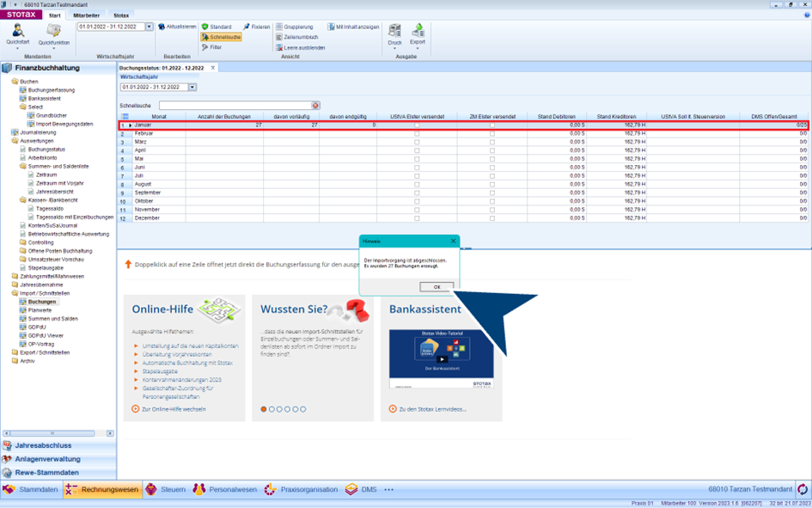
Task: Open the Druck print icon
Action: click(x=394, y=33)
